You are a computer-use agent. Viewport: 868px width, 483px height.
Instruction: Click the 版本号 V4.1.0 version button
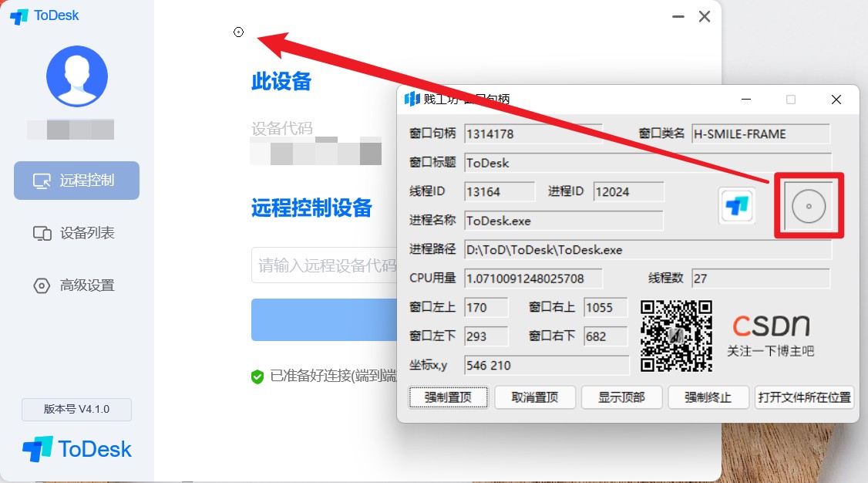tap(76, 410)
